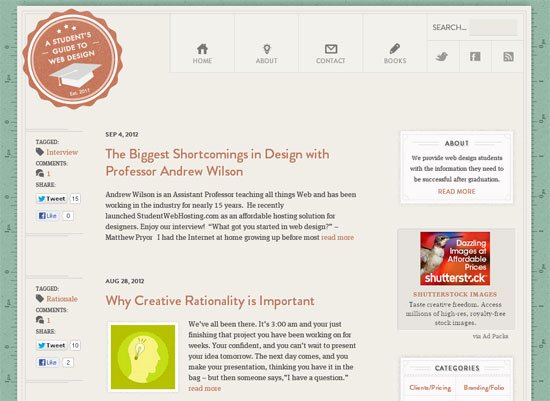Screen dimensions: 550x401
Task: Click the Twitter bird icon in header
Action: 442,56
